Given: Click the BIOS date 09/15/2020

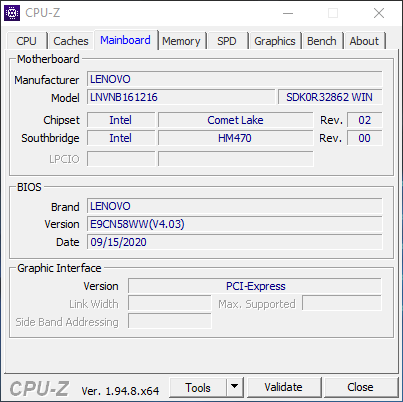Looking at the screenshot, I should (x=235, y=242).
